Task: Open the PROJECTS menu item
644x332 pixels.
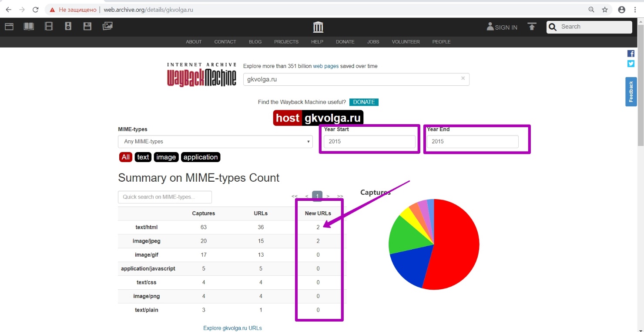Action: [x=286, y=42]
